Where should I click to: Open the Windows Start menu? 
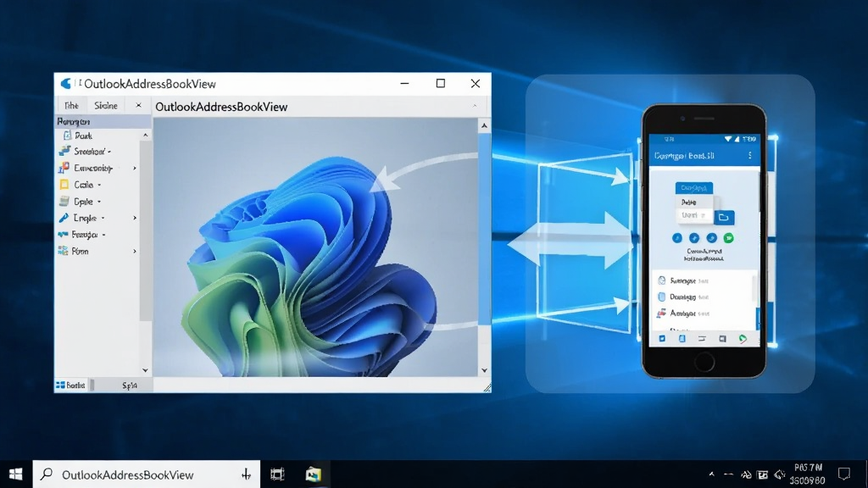click(x=15, y=474)
